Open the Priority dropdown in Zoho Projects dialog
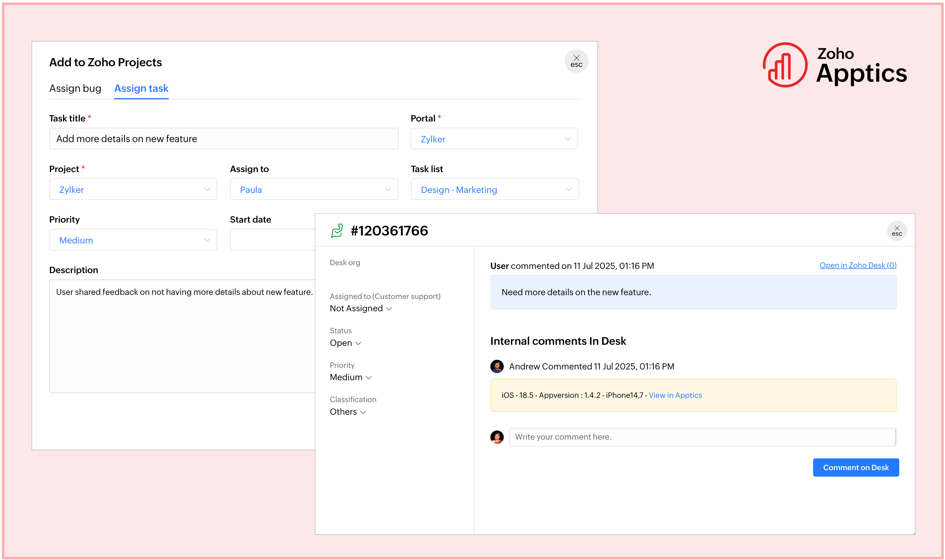 (x=133, y=240)
